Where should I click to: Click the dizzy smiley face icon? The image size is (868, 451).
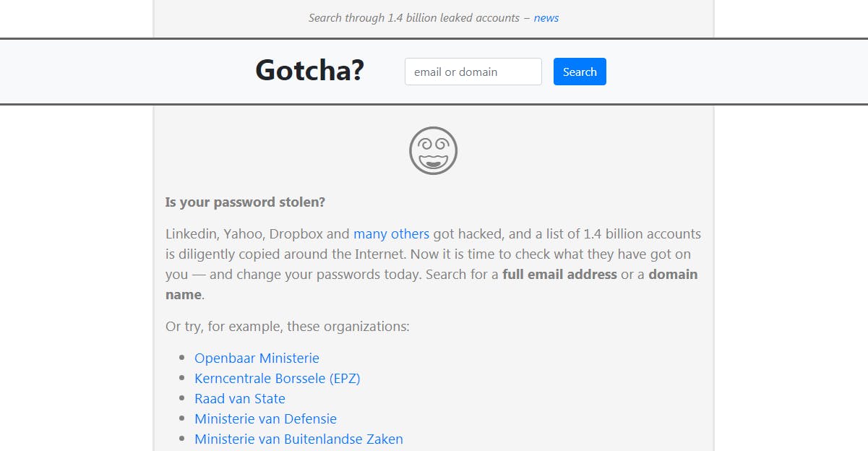pyautogui.click(x=433, y=150)
